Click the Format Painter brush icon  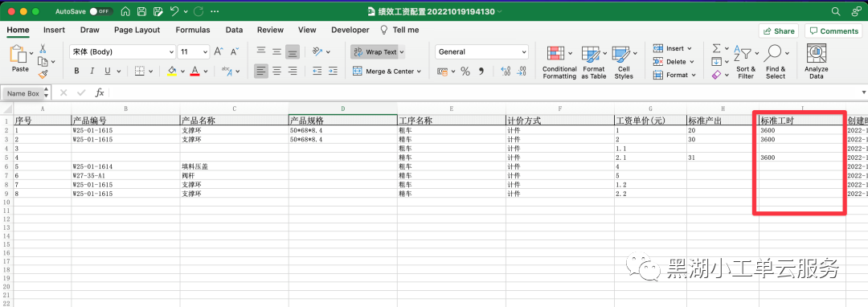[43, 74]
